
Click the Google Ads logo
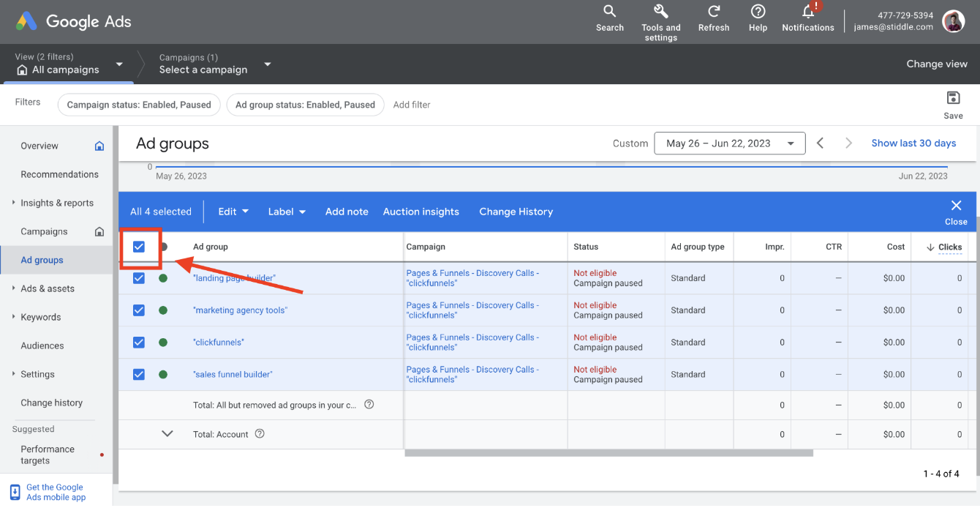(x=73, y=21)
